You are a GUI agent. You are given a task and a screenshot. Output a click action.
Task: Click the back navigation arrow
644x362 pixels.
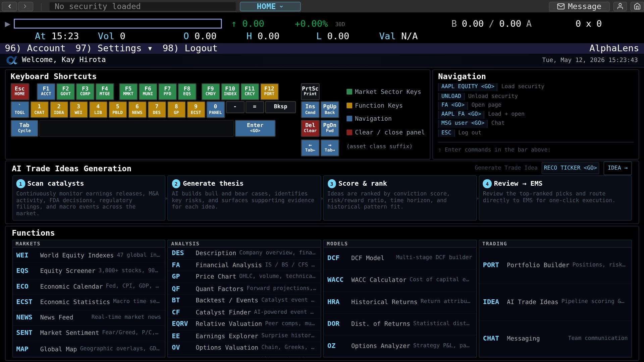click(10, 6)
